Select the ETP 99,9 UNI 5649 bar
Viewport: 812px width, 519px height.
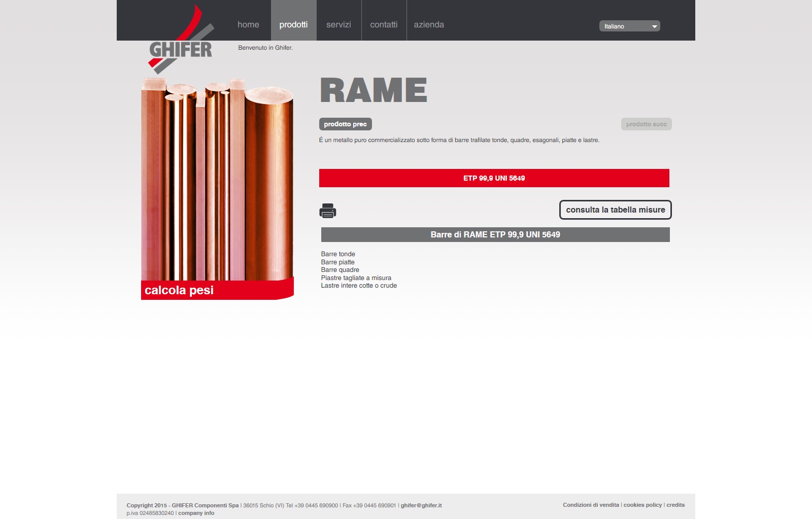point(494,178)
